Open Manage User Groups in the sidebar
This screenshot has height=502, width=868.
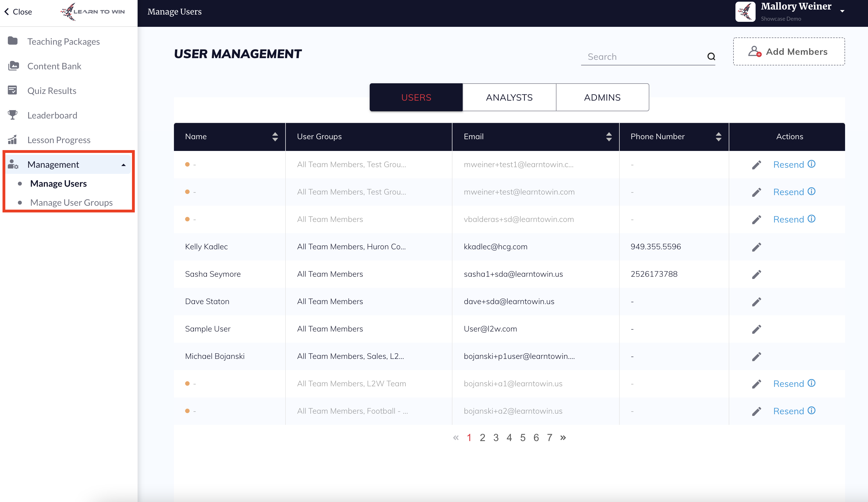(71, 202)
